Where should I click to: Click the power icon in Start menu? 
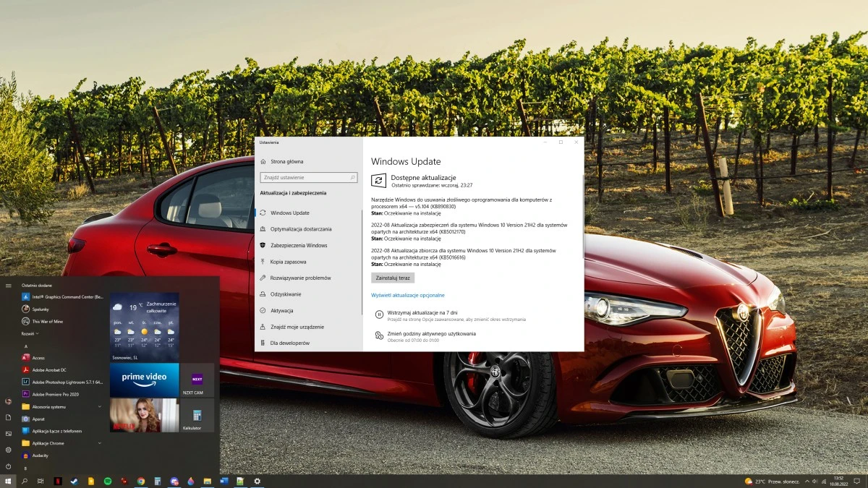click(9, 468)
